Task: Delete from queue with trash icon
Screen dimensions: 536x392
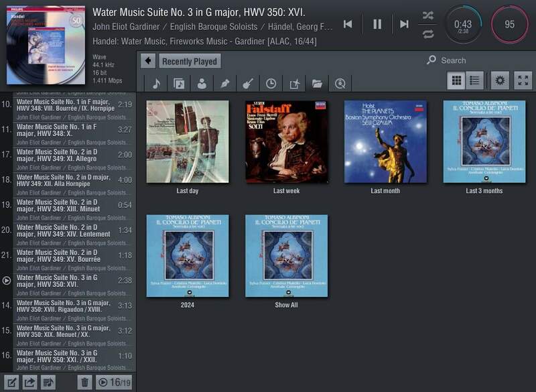Action: (84, 382)
